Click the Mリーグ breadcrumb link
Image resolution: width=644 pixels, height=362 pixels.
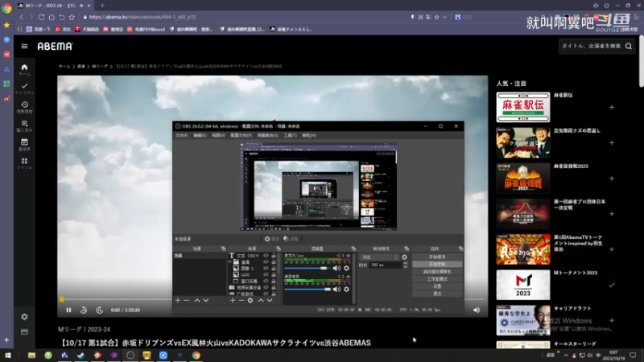[x=100, y=66]
